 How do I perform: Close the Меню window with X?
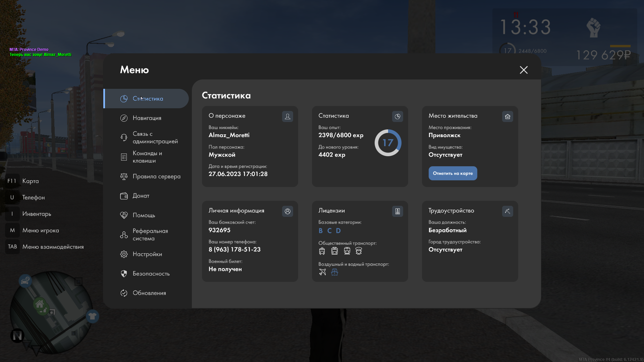click(524, 70)
